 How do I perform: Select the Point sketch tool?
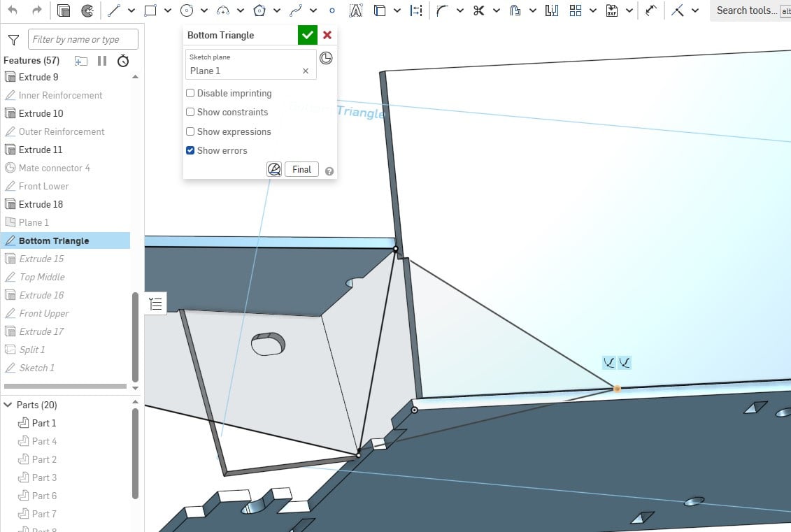point(332,10)
